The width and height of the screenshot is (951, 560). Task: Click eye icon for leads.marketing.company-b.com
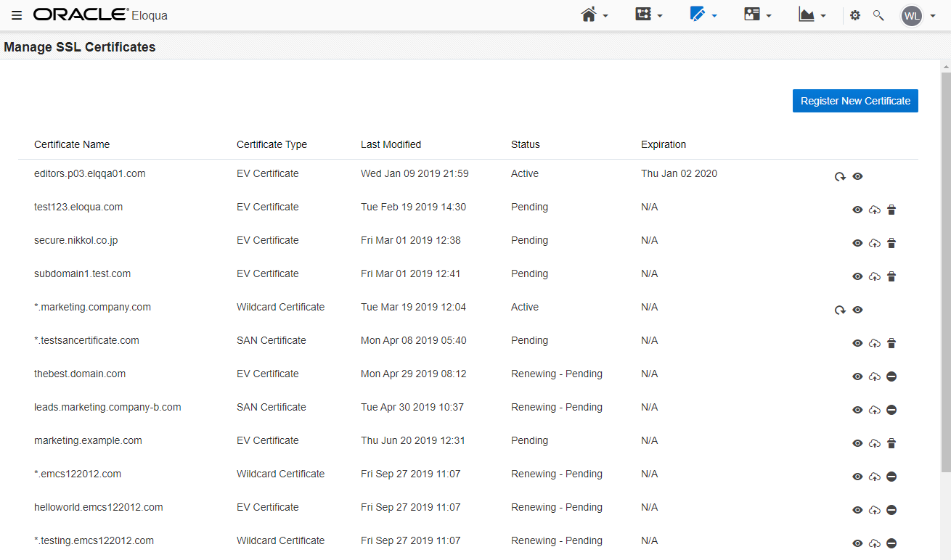pos(857,410)
